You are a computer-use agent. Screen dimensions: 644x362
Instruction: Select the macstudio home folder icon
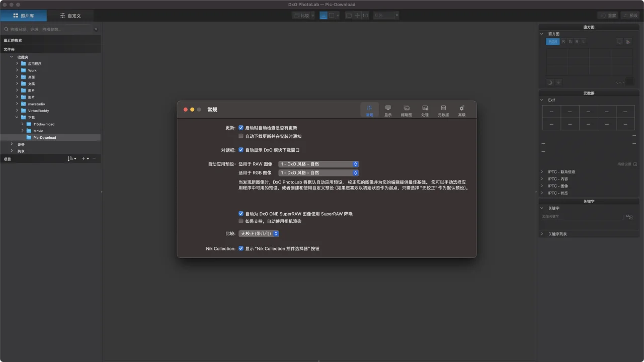[x=23, y=104]
